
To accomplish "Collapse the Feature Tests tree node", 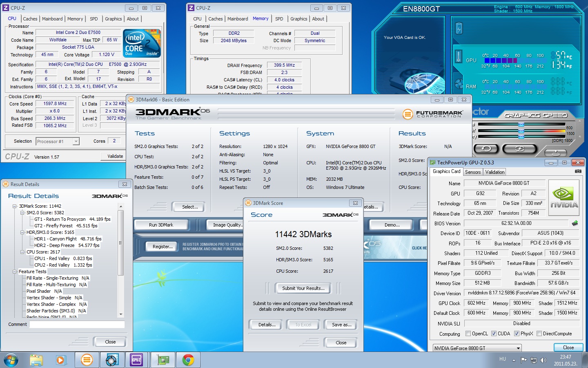I will click(x=15, y=272).
